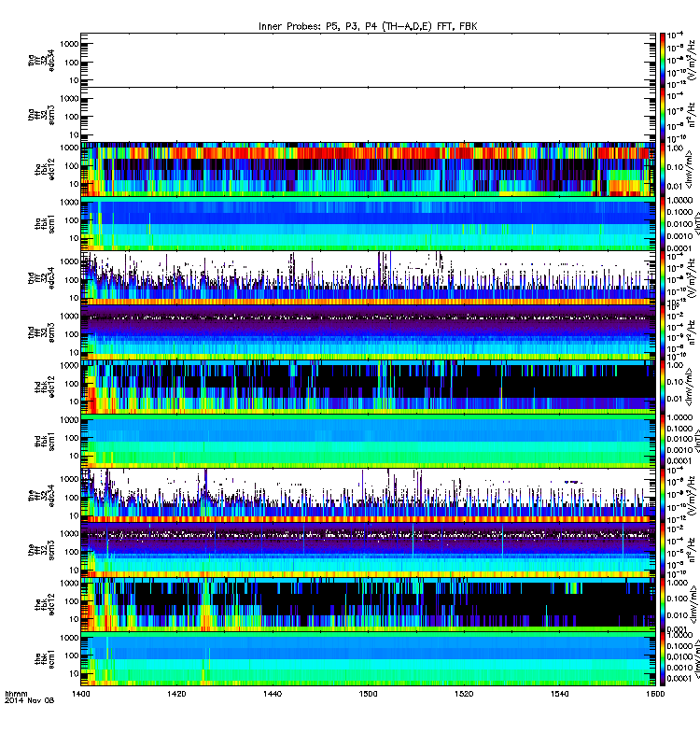The height and width of the screenshot is (747, 700).
Task: Select the 1600 time tick label
Action: [x=655, y=694]
